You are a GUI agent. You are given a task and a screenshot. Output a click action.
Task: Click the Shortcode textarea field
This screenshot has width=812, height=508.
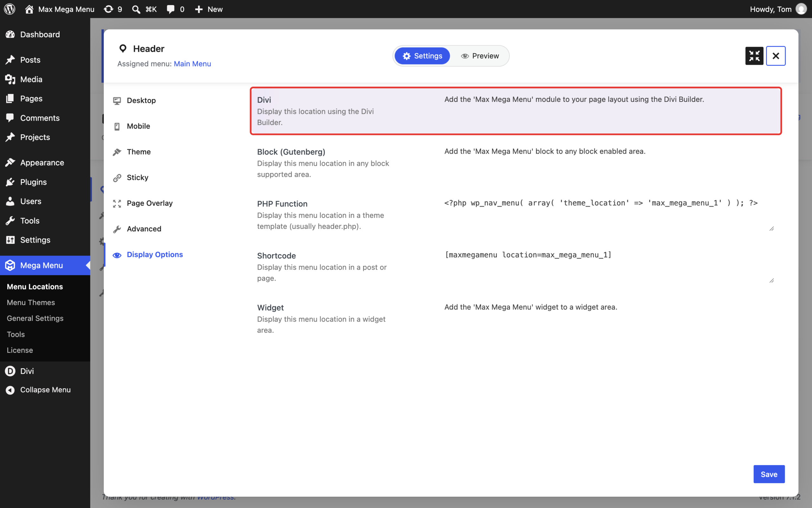click(x=609, y=267)
